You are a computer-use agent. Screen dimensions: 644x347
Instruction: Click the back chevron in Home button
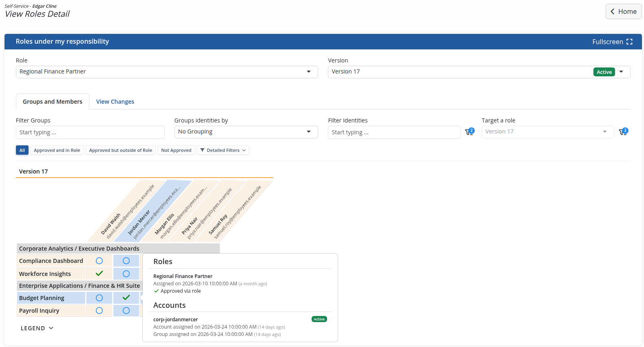tap(612, 11)
